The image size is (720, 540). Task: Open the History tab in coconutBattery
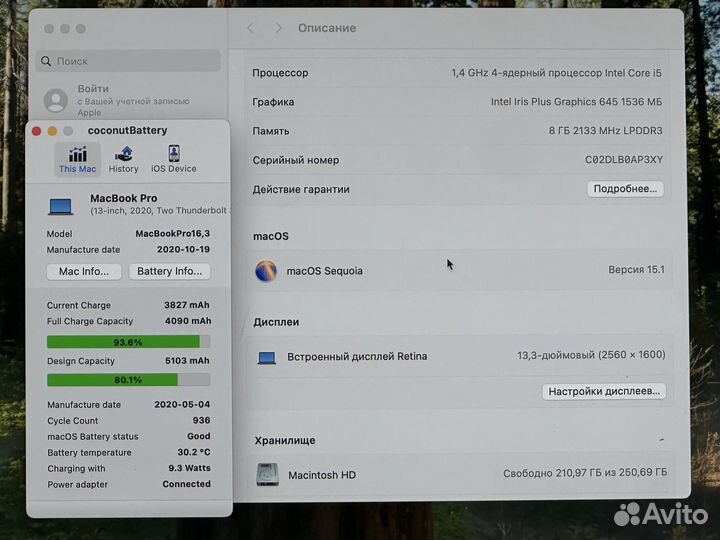pyautogui.click(x=123, y=159)
